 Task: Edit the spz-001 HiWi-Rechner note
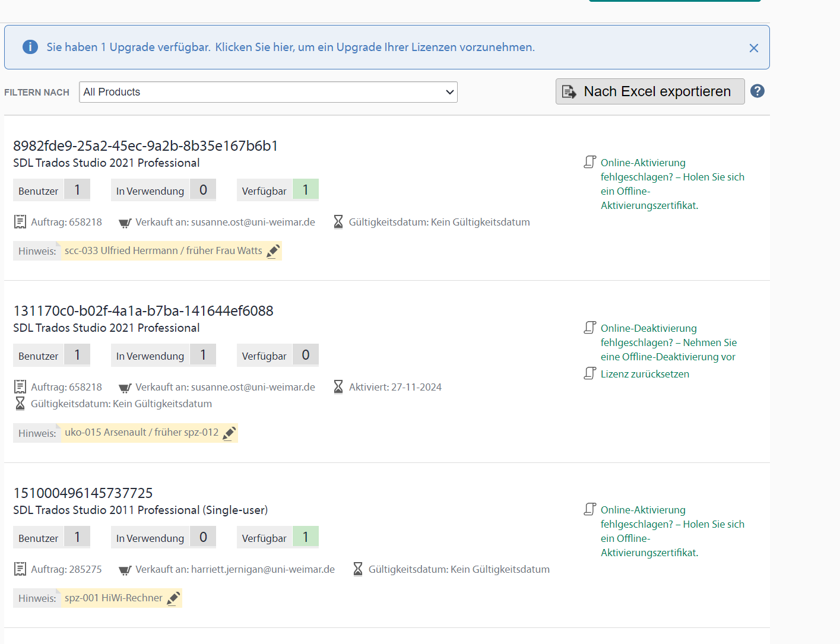[x=173, y=598]
